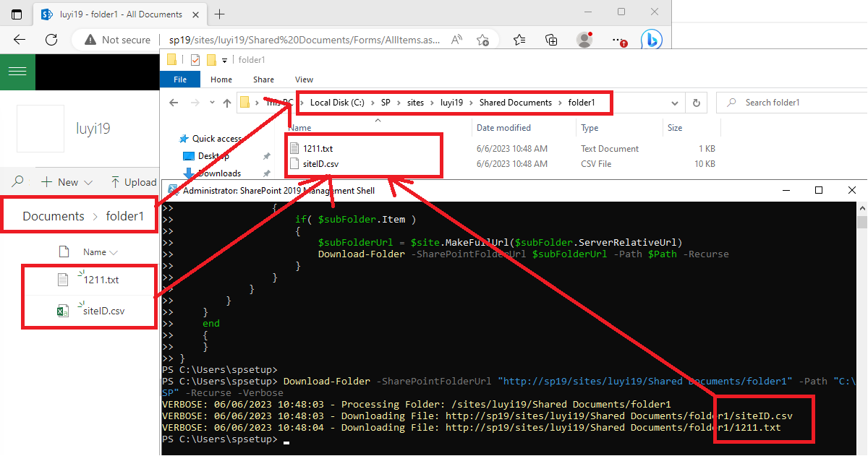Click the PowerShell scrollbar up arrow

(x=862, y=208)
